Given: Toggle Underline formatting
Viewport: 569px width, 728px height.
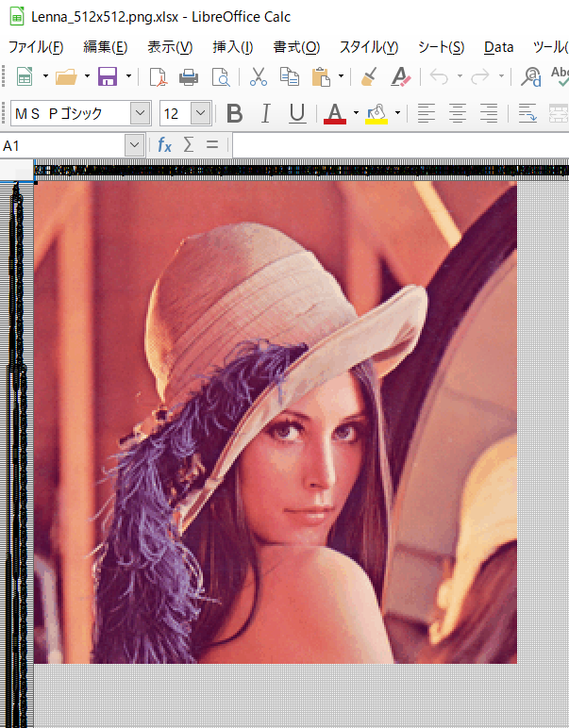Looking at the screenshot, I should 297,113.
